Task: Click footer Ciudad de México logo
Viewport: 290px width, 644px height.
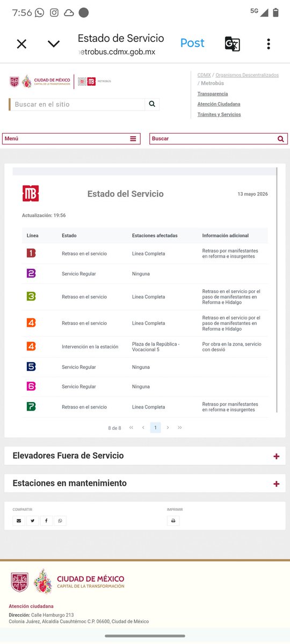Action: point(68,582)
